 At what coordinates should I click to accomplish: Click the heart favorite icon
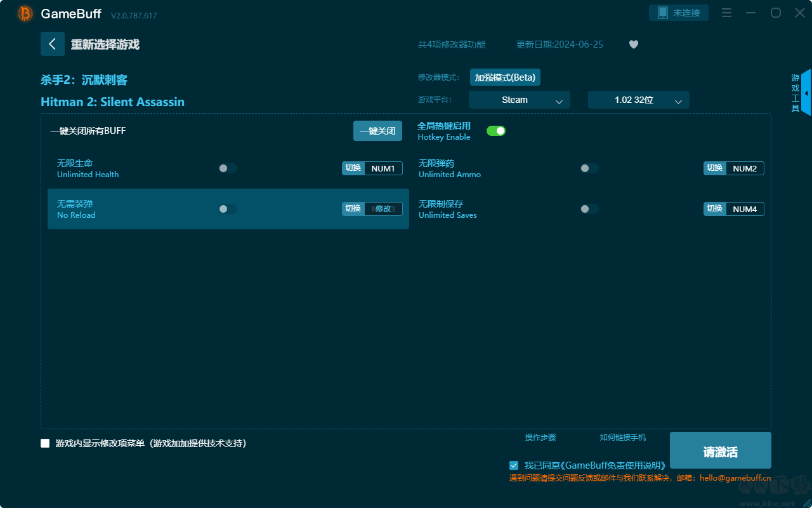point(633,44)
